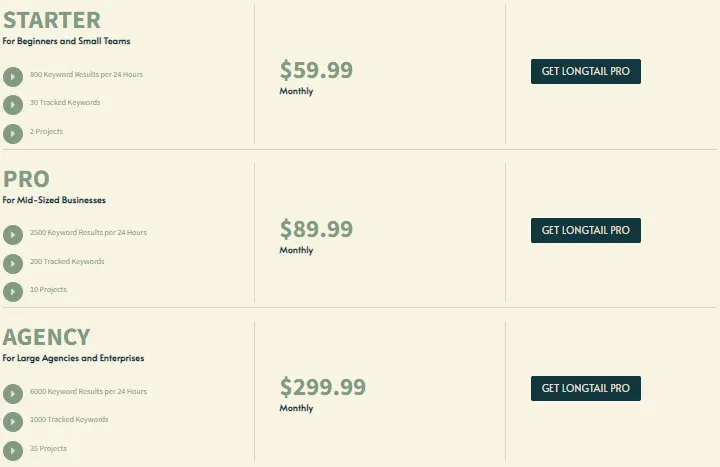Click the STARTER plan heading
This screenshot has height=467, width=720.
click(52, 20)
